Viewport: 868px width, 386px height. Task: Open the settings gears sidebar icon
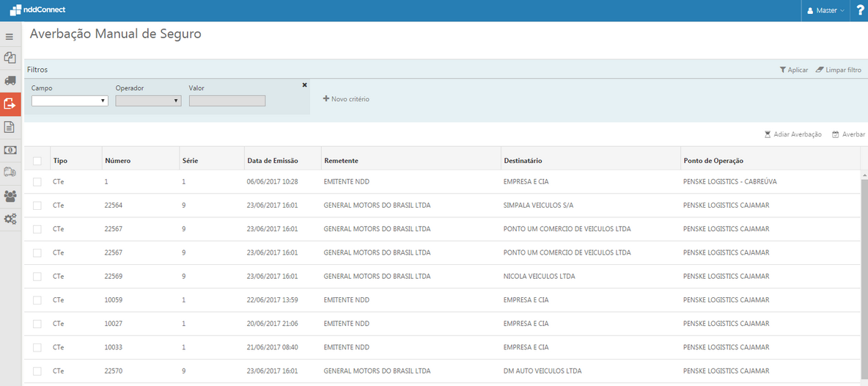pyautogui.click(x=10, y=219)
